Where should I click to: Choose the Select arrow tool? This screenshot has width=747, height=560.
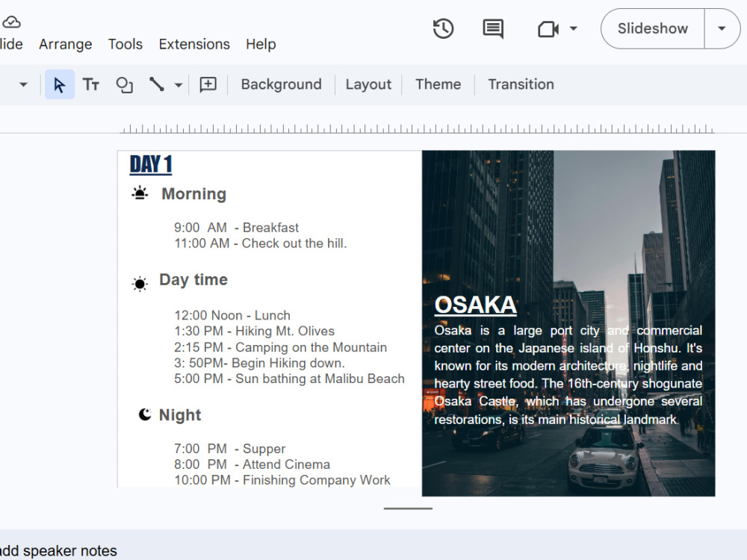point(60,84)
